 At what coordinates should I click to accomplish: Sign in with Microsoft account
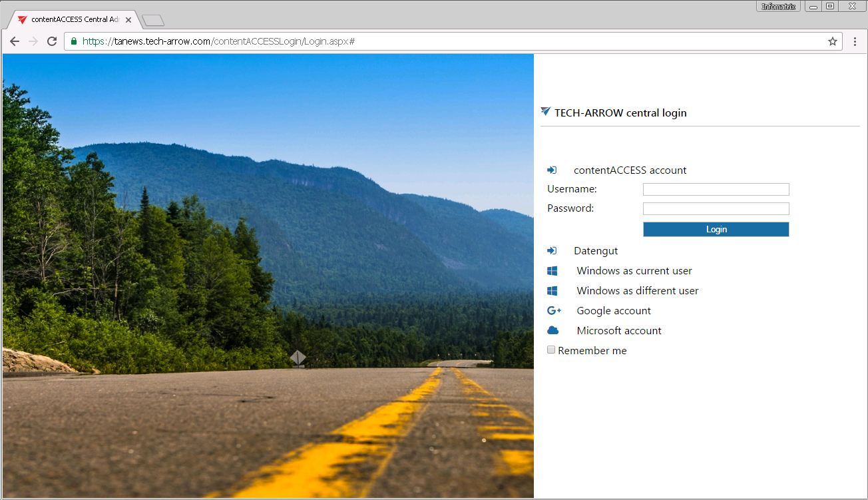pos(619,331)
